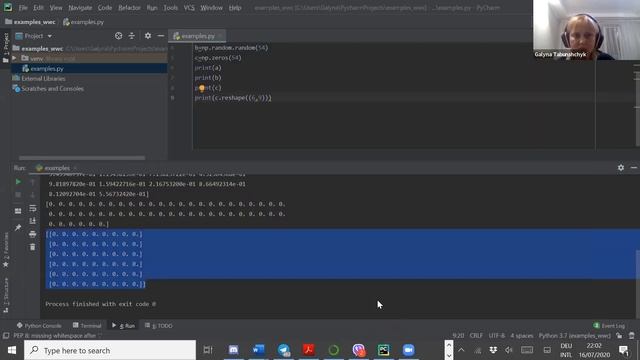Open the Event Log
Viewport: 640px width, 360px height.
(x=609, y=326)
